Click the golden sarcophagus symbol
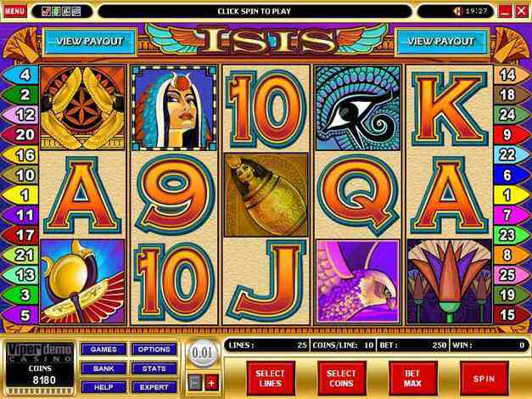Viewport: 532px width, 399px height. (266, 195)
